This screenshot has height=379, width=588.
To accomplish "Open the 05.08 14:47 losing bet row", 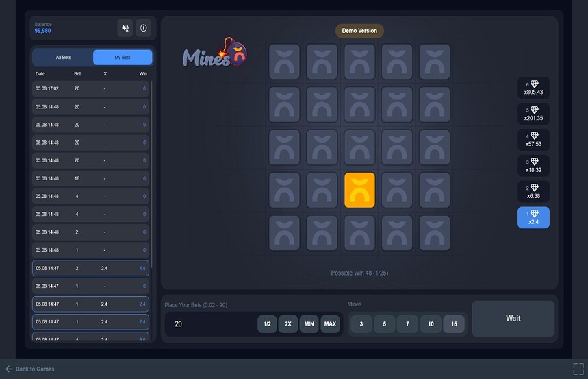I will click(90, 286).
